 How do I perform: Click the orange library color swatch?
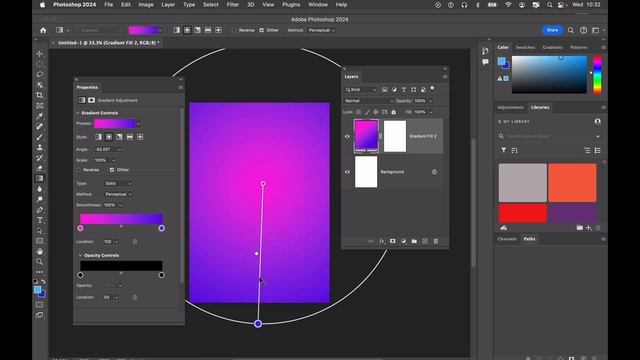[572, 183]
